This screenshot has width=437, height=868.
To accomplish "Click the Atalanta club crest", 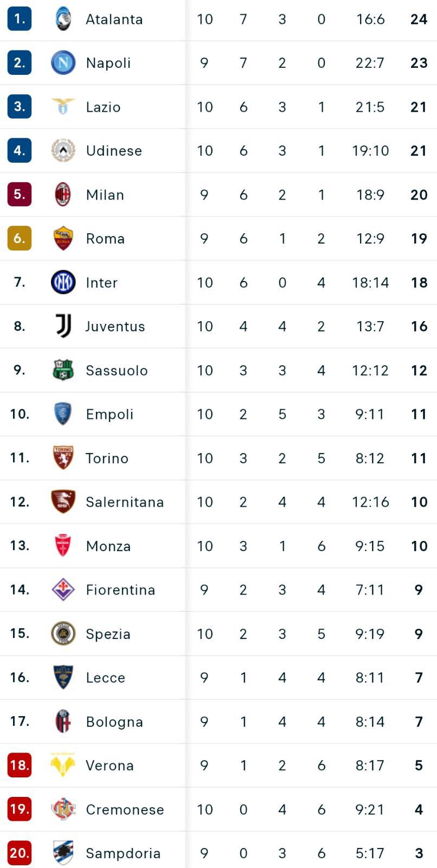I will click(x=63, y=20).
